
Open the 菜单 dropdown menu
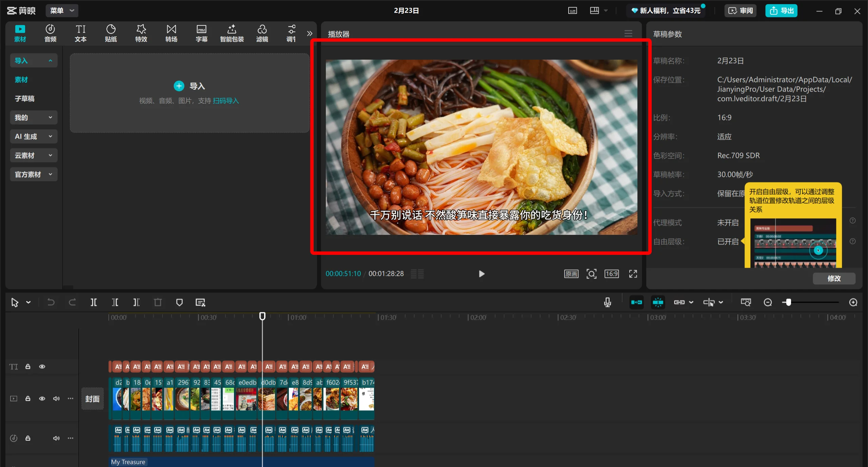(62, 11)
